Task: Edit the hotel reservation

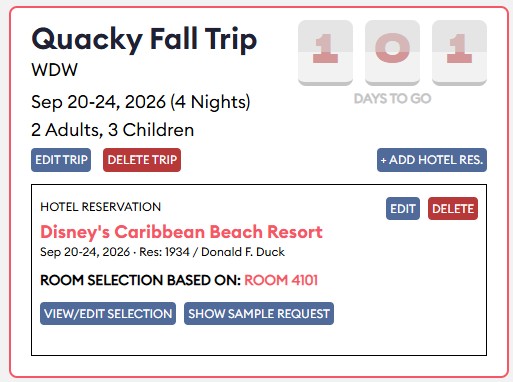Action: point(403,209)
